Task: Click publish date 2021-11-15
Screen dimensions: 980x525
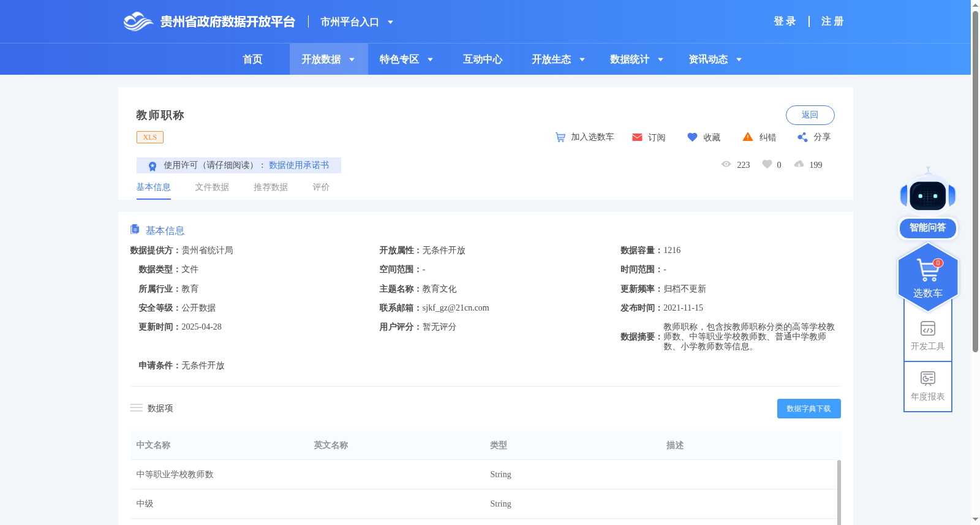Action: (683, 308)
